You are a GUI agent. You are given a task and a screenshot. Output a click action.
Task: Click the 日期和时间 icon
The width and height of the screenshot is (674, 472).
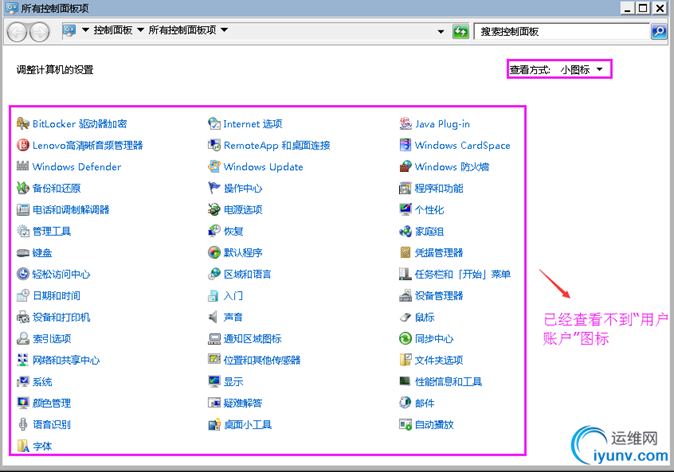click(23, 295)
